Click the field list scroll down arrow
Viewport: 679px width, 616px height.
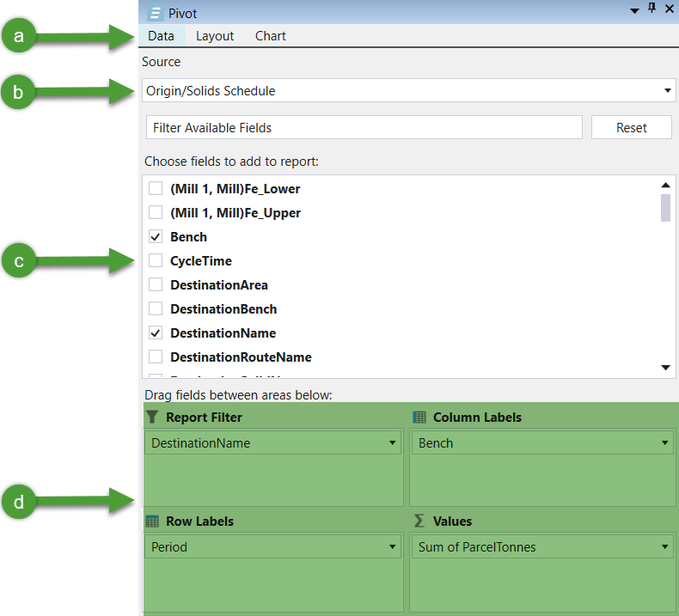pyautogui.click(x=665, y=368)
